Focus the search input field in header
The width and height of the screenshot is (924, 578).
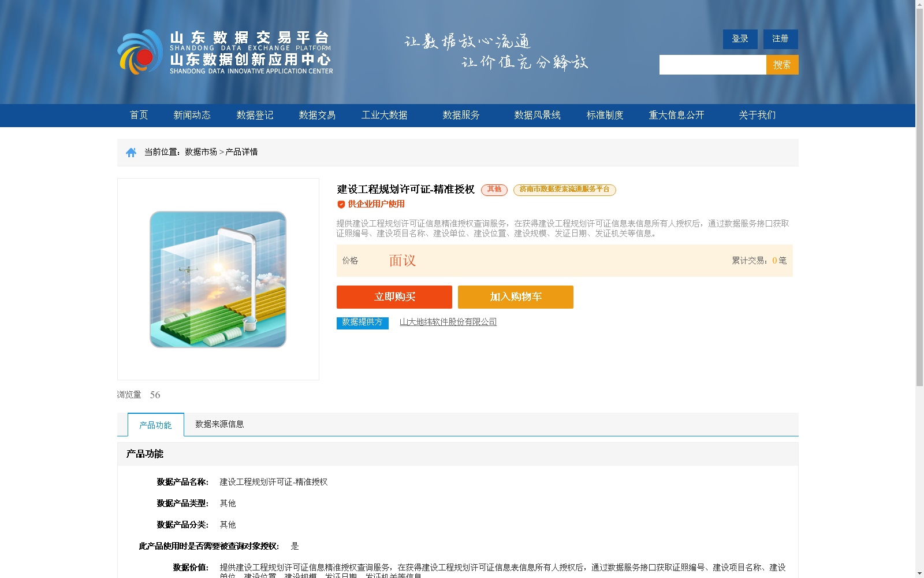point(713,65)
